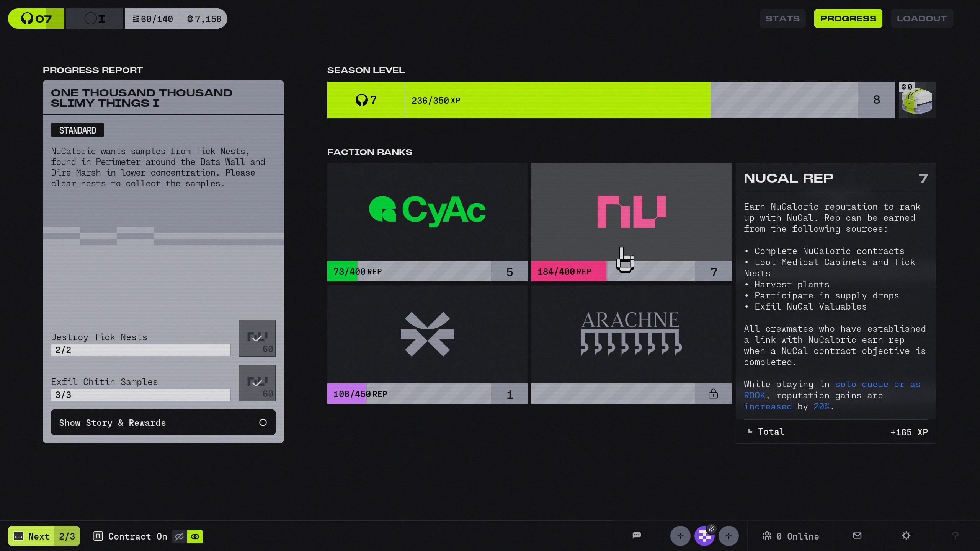The width and height of the screenshot is (980, 551).
Task: Click the purple player avatar icon
Action: coord(704,536)
